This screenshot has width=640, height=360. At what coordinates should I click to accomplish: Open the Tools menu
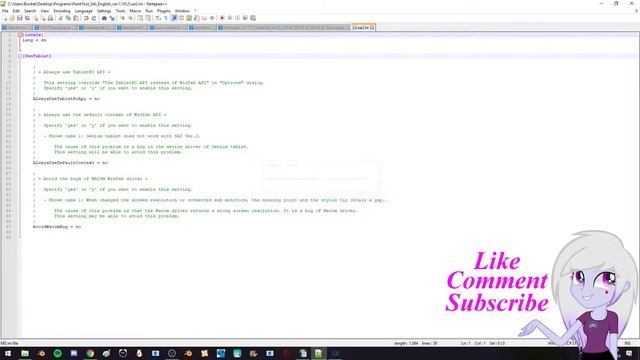(x=120, y=11)
